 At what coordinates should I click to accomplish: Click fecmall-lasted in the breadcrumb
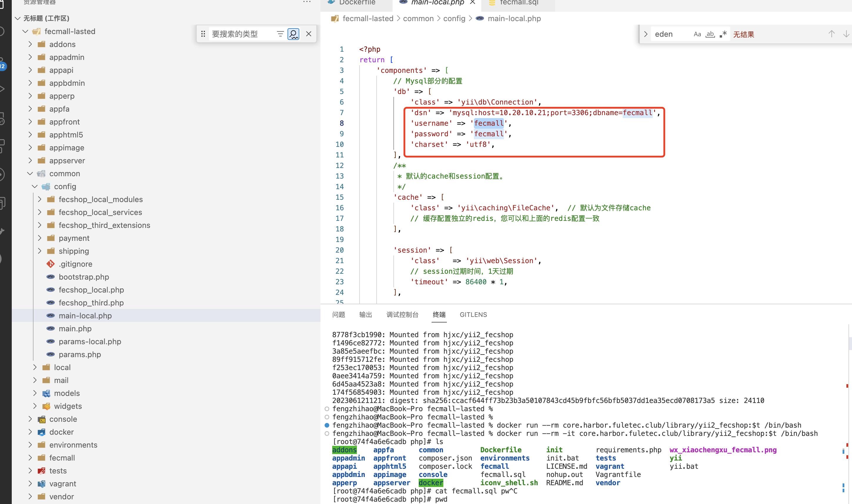368,18
